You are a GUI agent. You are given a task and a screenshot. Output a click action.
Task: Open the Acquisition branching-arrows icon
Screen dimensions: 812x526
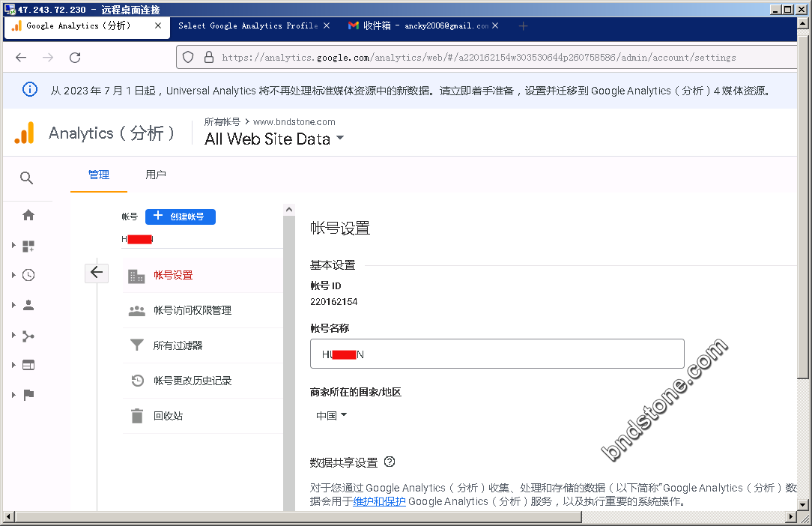[x=28, y=336]
